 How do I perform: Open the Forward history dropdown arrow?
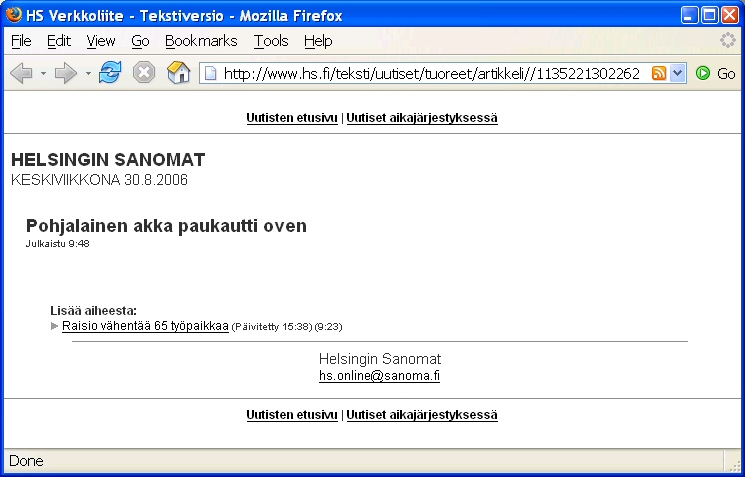coord(88,75)
